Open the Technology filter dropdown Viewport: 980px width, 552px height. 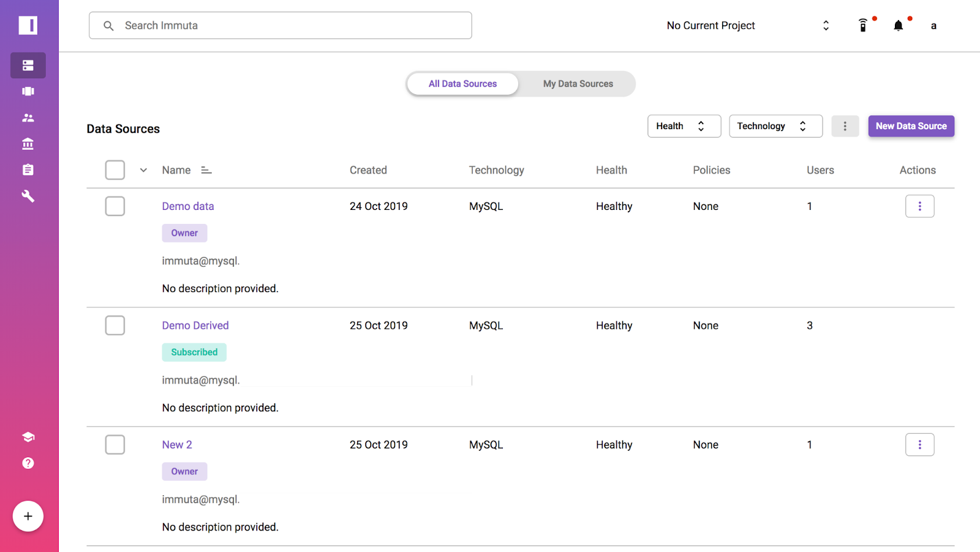[x=775, y=125]
